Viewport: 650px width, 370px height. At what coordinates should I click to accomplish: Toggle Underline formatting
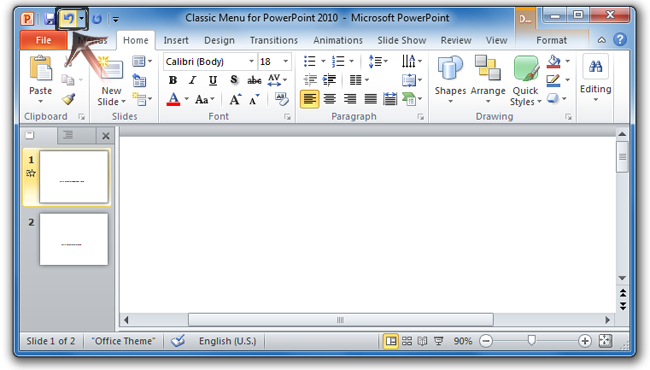click(213, 80)
